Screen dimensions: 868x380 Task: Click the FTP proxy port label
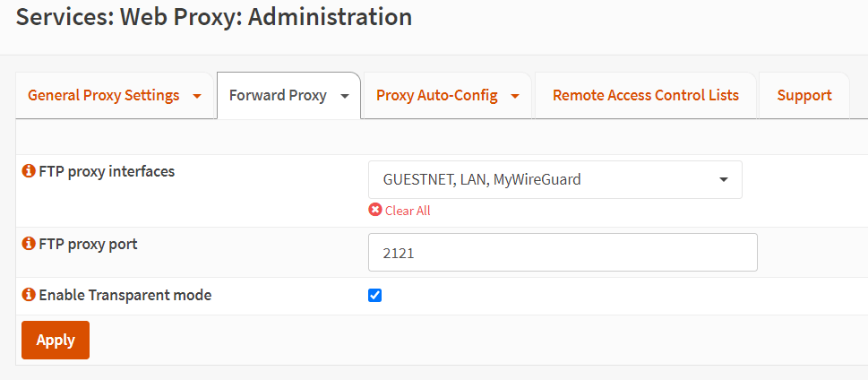pos(88,244)
